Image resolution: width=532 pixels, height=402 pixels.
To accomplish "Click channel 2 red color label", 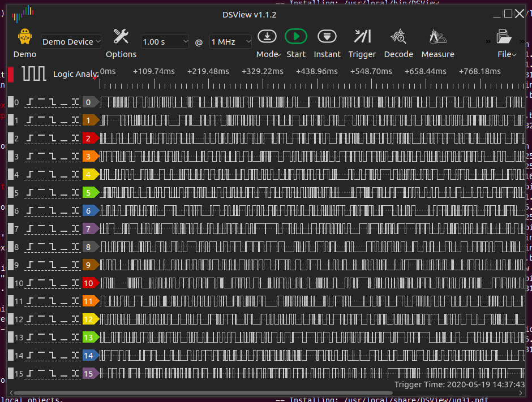I will tap(90, 139).
